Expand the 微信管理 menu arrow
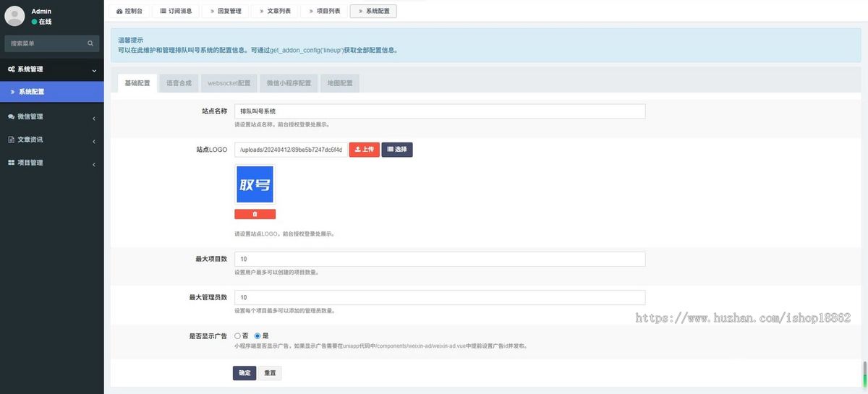 pos(94,117)
